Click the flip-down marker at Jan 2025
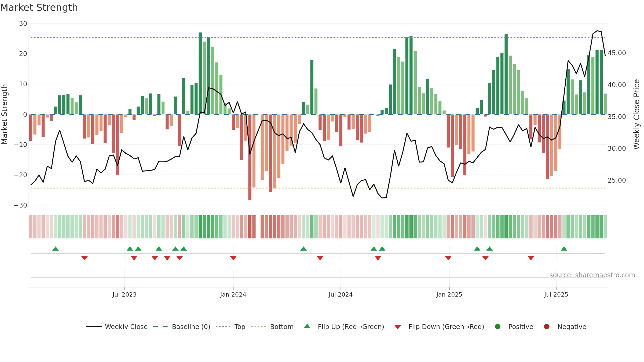Image resolution: width=644 pixels, height=362 pixels. (448, 258)
